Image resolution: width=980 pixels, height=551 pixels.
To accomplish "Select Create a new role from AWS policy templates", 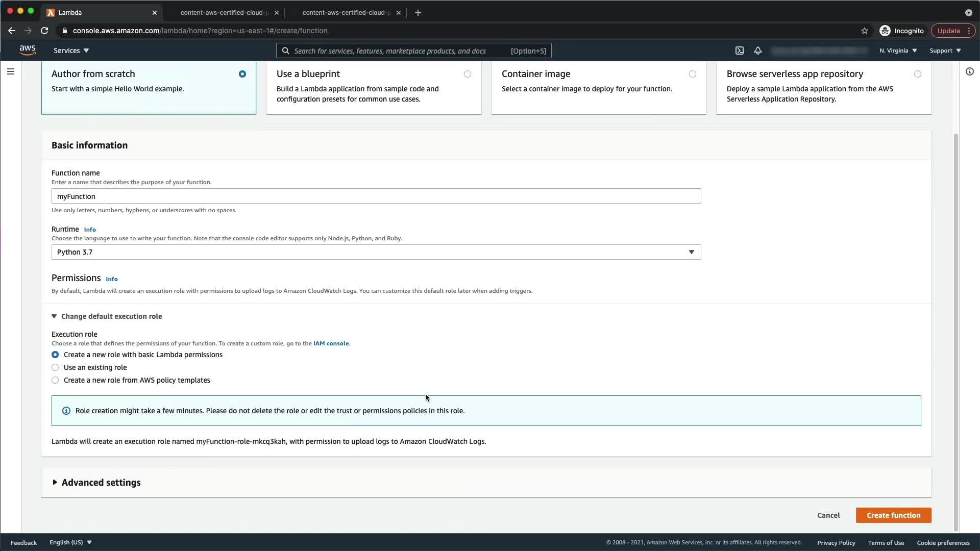I will 55,380.
